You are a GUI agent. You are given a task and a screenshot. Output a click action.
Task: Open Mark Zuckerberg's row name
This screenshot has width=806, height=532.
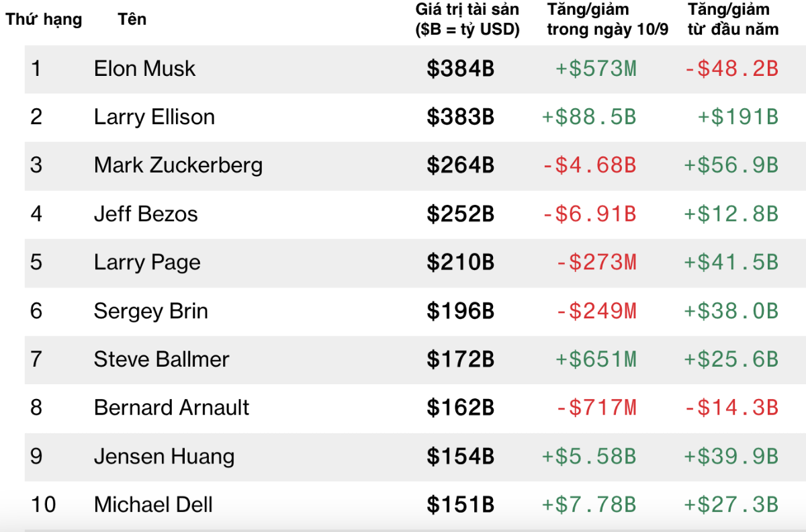pos(178,165)
